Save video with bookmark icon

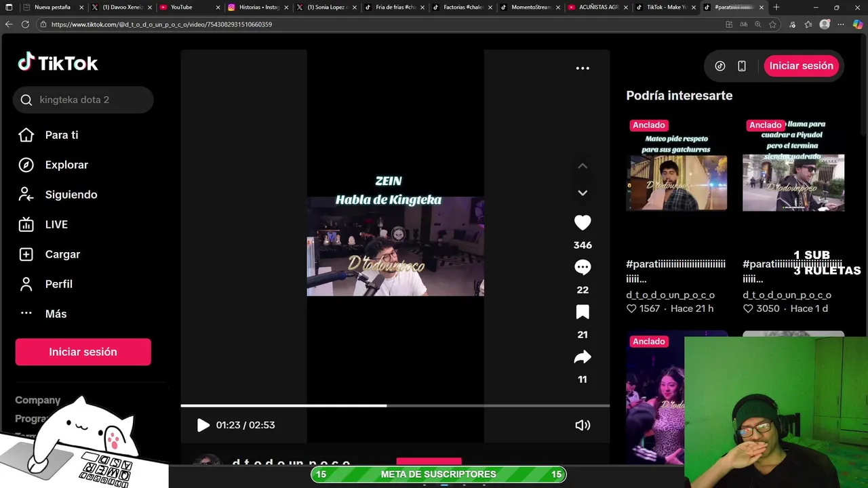click(583, 312)
